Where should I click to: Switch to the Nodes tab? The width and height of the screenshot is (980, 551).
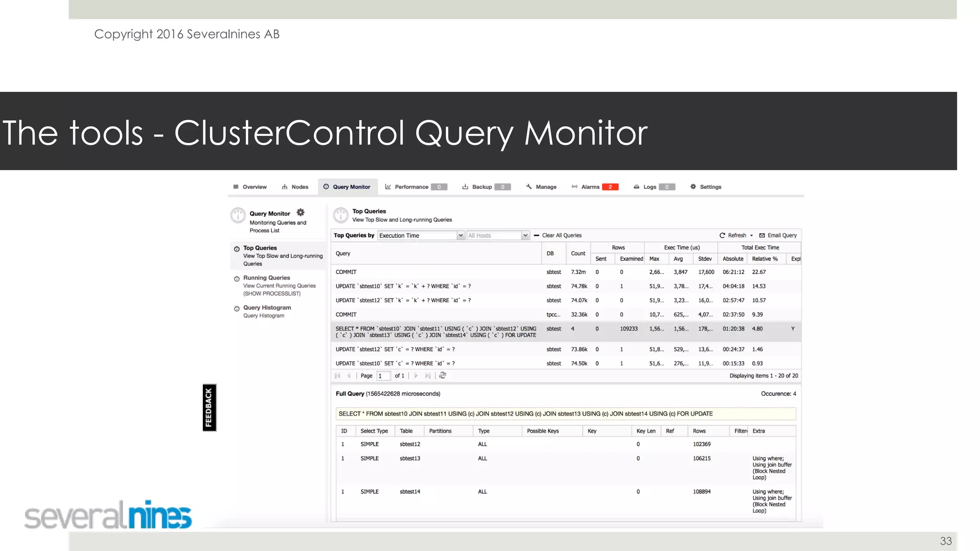[x=295, y=187]
